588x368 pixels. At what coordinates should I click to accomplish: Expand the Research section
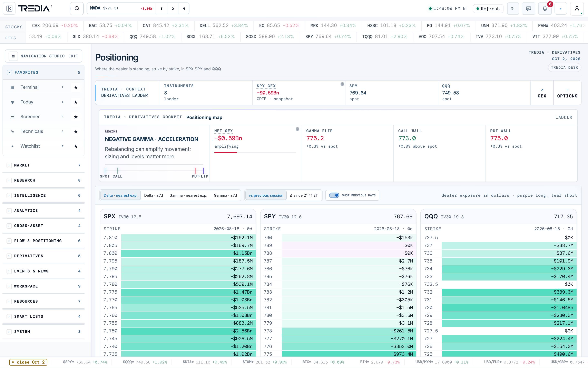pos(9,180)
